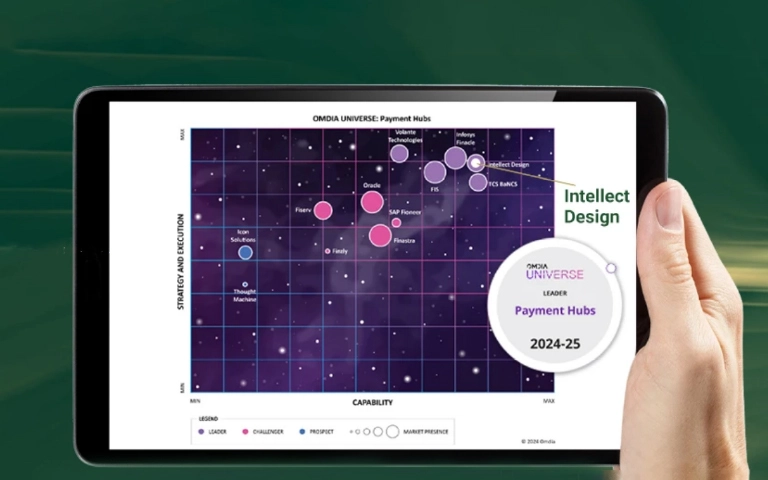Click the 'PROSPECT' legend text
The height and width of the screenshot is (480, 768).
(322, 432)
